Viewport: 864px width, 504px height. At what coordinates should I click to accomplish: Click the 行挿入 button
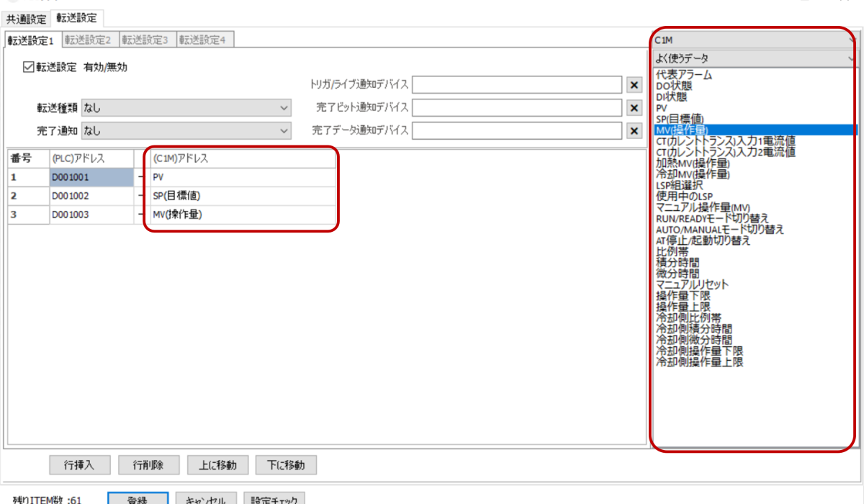pyautogui.click(x=78, y=464)
